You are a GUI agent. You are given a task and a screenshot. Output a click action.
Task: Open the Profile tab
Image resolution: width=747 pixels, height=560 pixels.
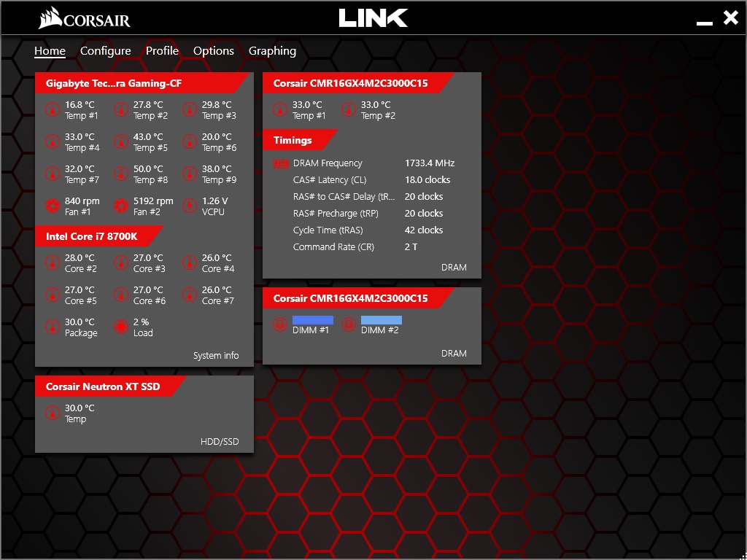point(162,51)
